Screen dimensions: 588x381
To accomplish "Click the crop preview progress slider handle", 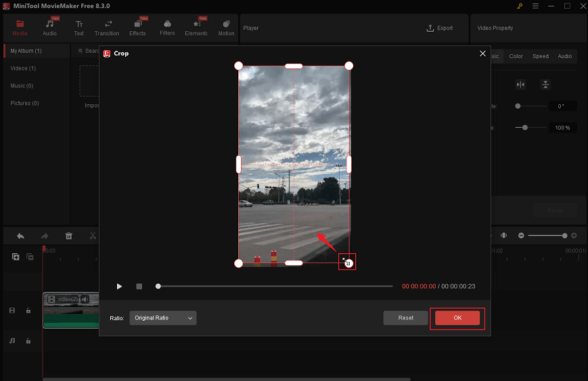I will [x=158, y=286].
